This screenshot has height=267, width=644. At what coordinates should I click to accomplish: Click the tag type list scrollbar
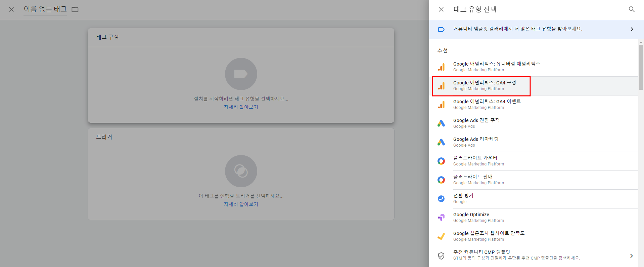[x=641, y=67]
